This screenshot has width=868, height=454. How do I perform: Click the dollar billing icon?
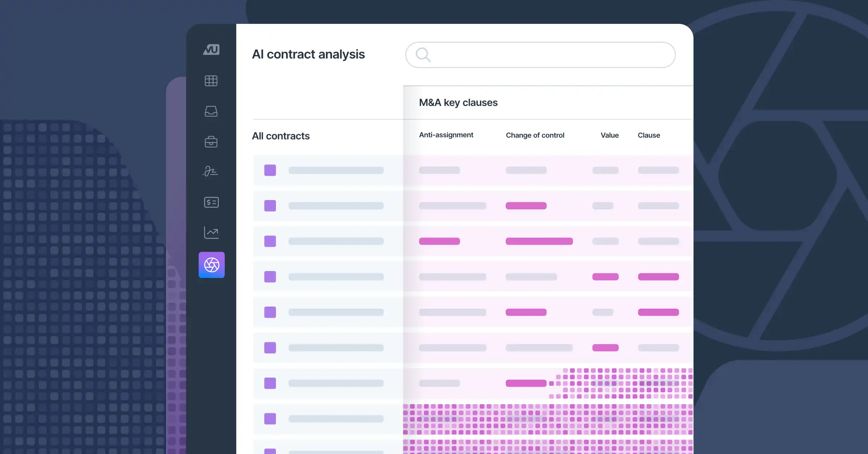(x=211, y=202)
